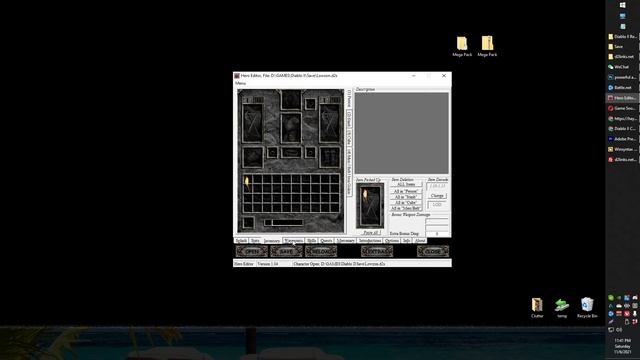Switch to the Info tab
This screenshot has width=640, height=360.
406,241
